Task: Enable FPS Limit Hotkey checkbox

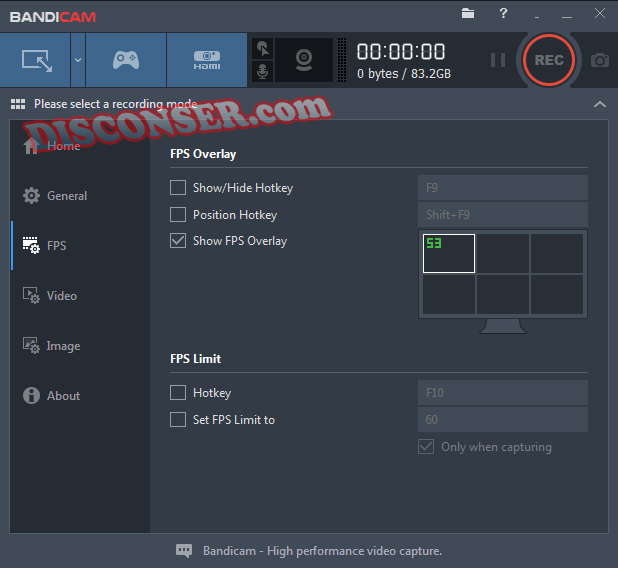Action: tap(178, 393)
